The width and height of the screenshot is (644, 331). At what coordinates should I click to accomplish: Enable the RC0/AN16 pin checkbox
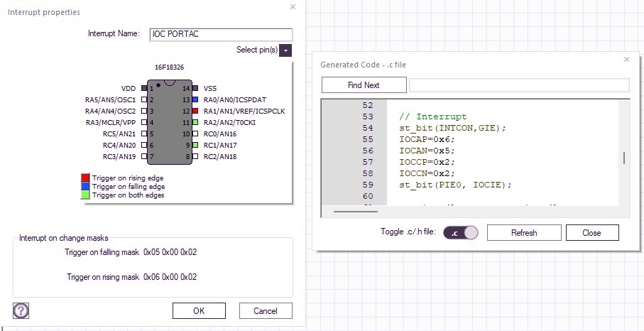(x=195, y=134)
